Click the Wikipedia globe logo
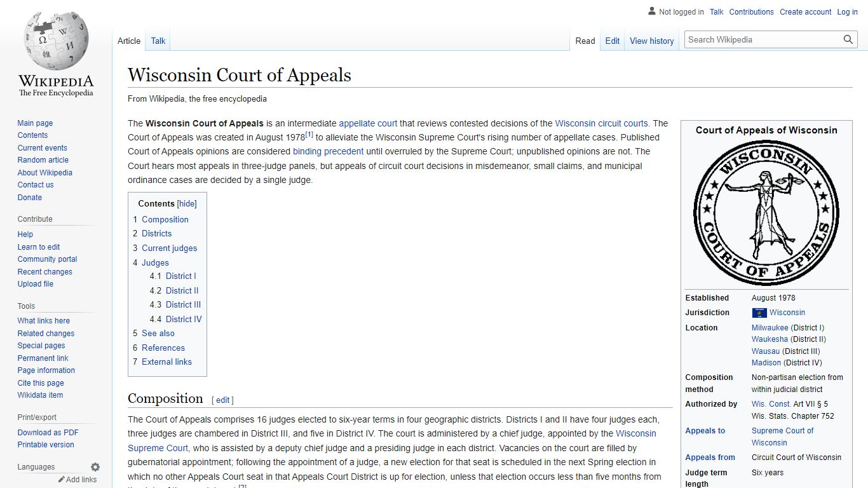The image size is (868, 488). coord(55,38)
